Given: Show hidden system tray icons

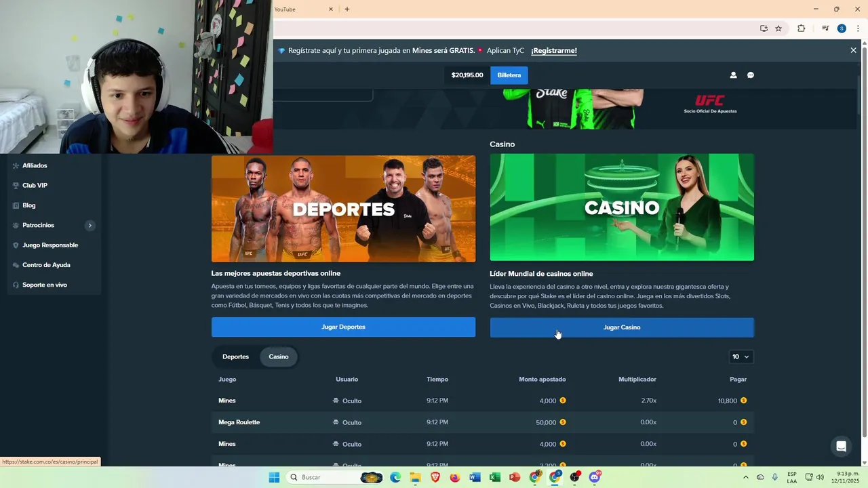Looking at the screenshot, I should click(x=746, y=477).
